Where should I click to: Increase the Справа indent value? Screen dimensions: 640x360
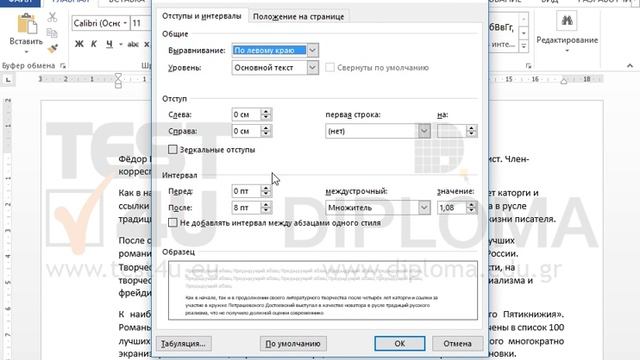(266, 128)
